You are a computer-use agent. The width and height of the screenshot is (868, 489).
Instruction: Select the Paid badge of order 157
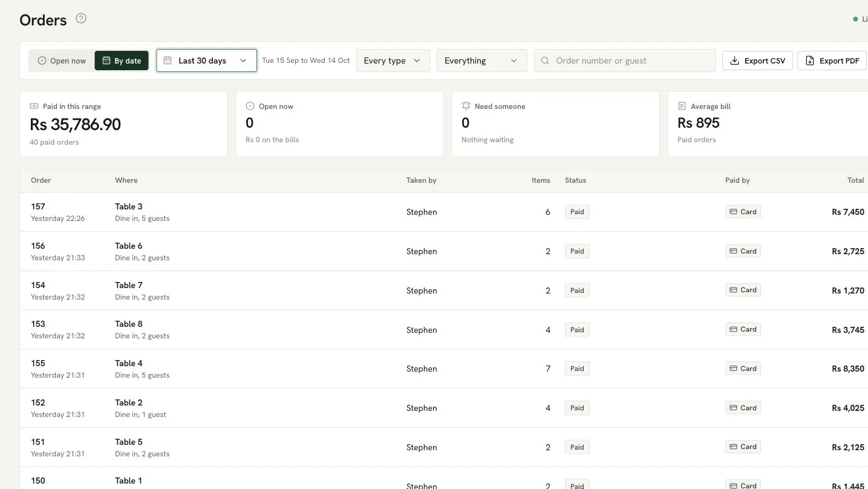point(577,212)
